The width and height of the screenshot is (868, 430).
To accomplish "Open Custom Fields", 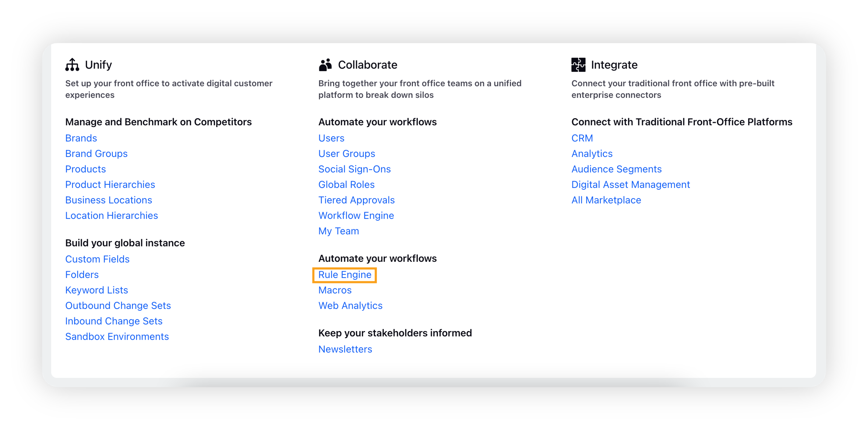I will (x=97, y=259).
